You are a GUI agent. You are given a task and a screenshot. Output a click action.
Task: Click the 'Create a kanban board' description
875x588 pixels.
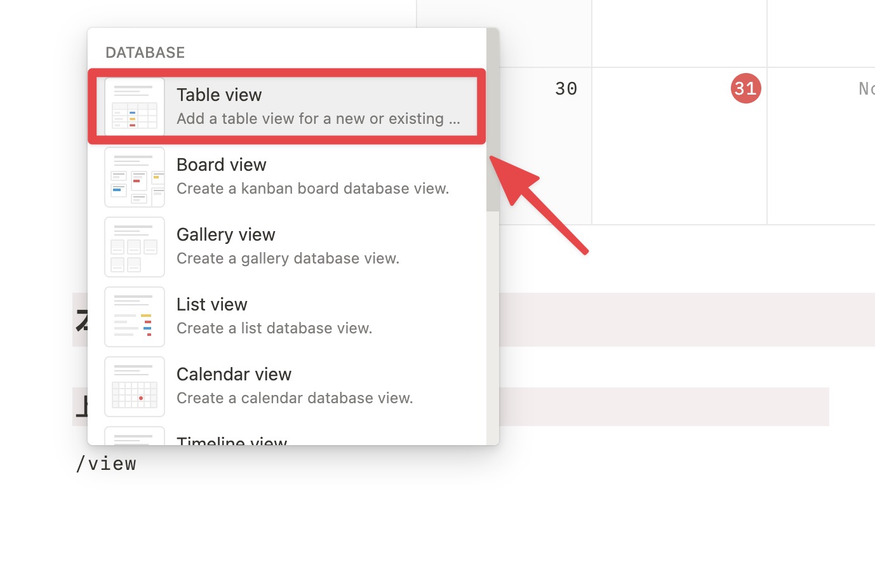click(312, 189)
